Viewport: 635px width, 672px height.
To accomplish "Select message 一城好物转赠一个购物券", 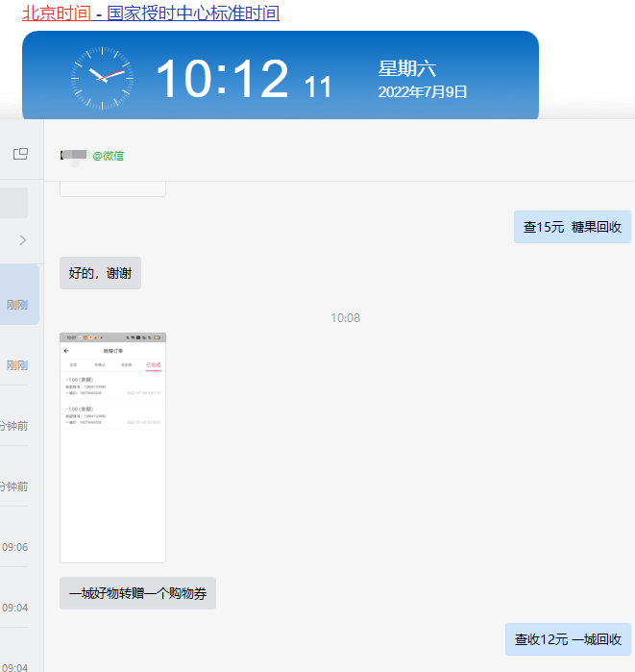I will pos(138,593).
